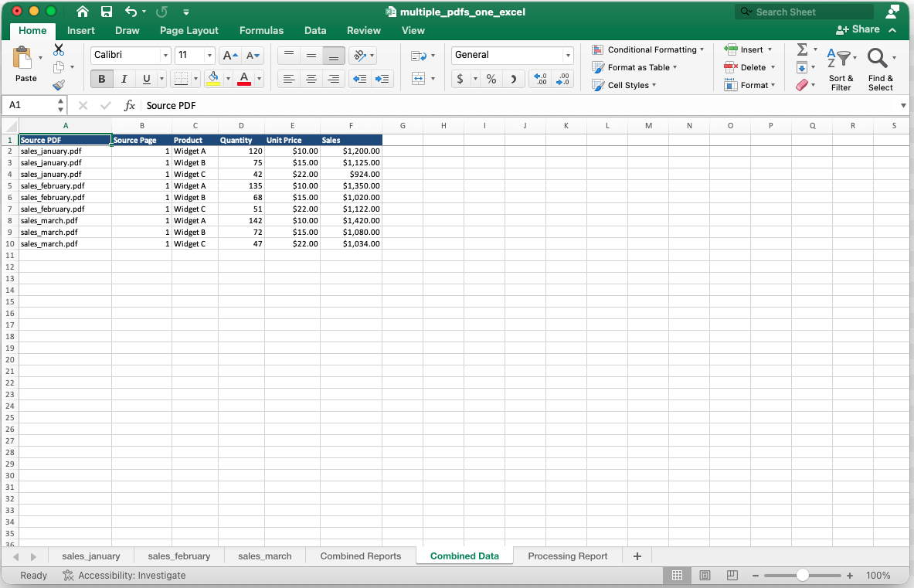The image size is (914, 588).
Task: Click the Wrap Text icon
Action: pyautogui.click(x=419, y=56)
